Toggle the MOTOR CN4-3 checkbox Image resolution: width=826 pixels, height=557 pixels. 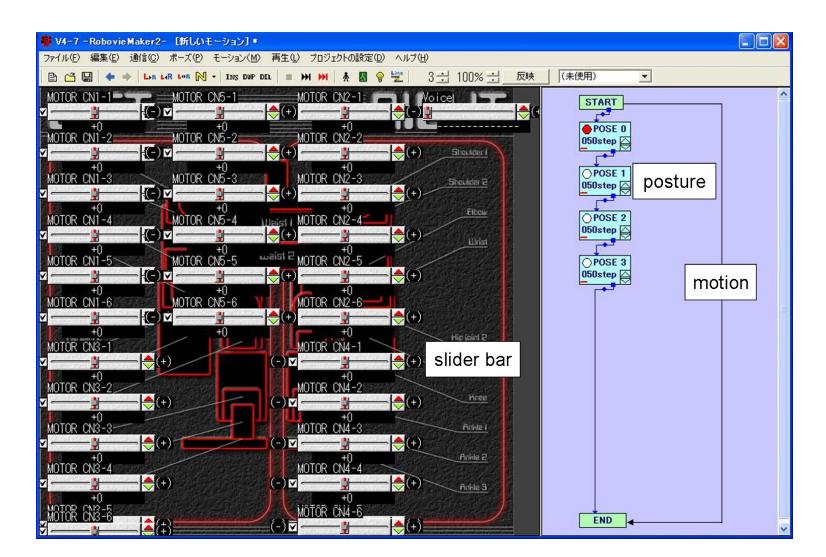[293, 444]
